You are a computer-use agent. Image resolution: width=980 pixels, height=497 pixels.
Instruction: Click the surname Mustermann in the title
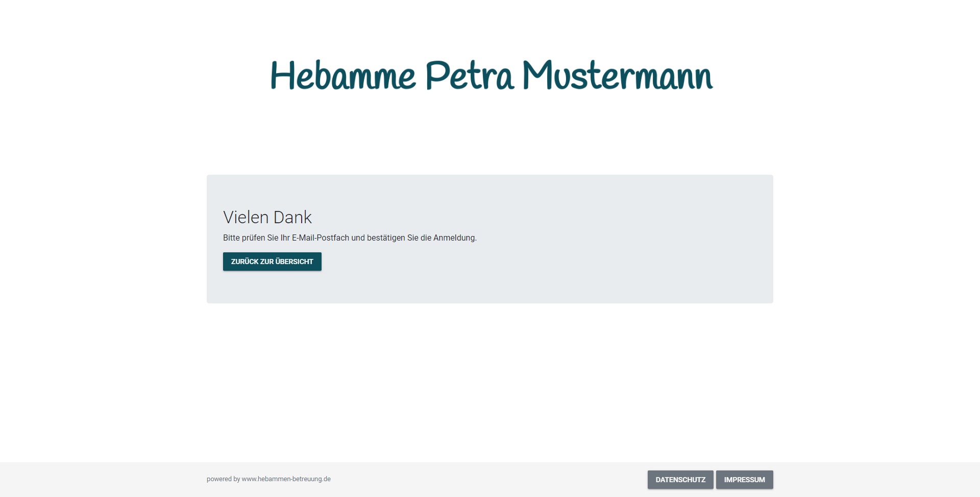pos(617,76)
